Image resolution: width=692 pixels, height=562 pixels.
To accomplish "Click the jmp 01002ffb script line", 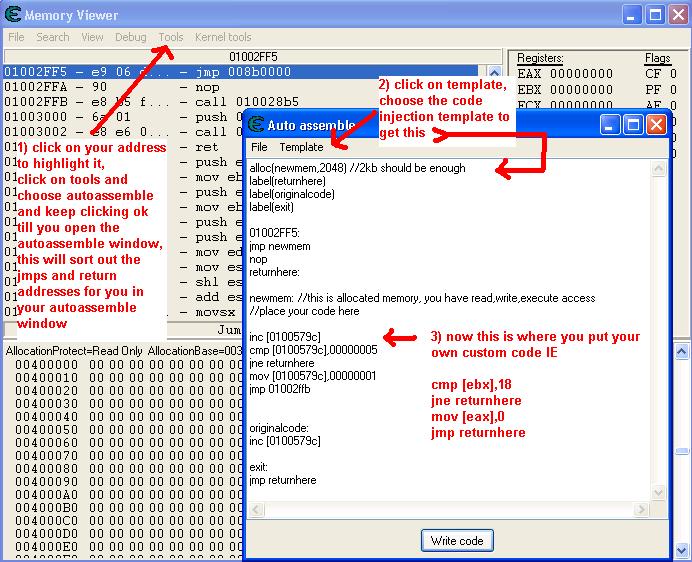I will (x=280, y=389).
